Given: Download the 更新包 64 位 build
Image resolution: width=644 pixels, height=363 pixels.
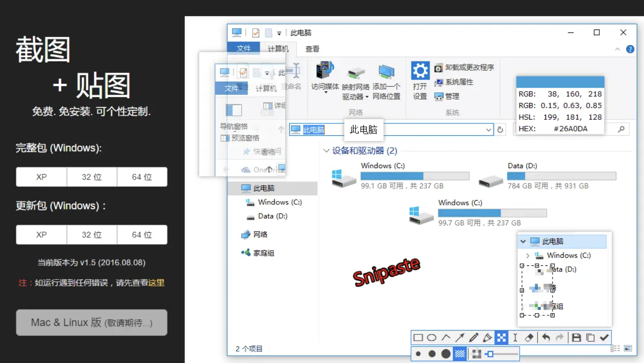Looking at the screenshot, I should [x=142, y=235].
